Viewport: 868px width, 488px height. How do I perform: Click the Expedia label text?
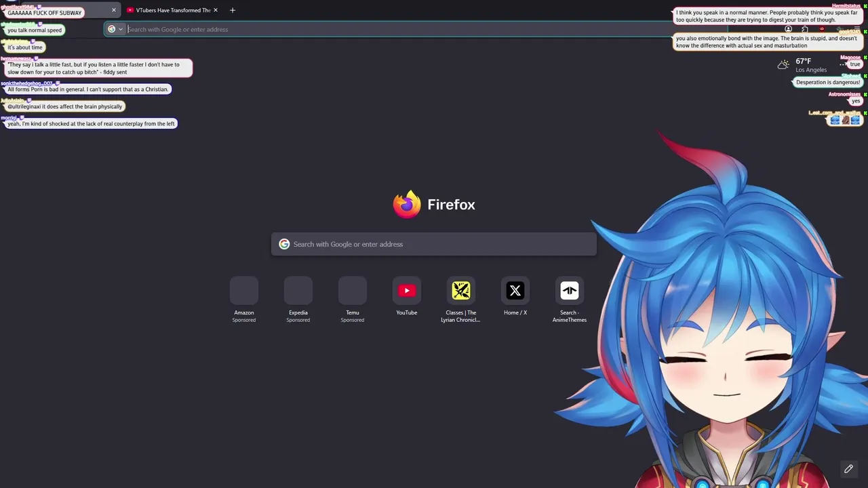(298, 312)
